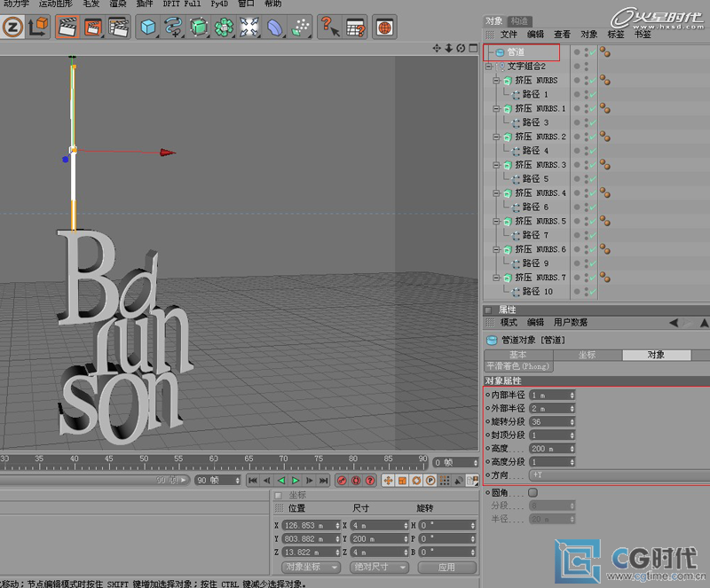
Task: Render the active view with clapperboard icon
Action: click(67, 27)
